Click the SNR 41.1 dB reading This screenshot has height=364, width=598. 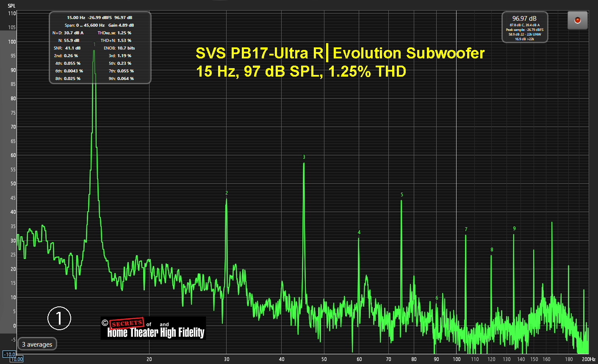67,48
